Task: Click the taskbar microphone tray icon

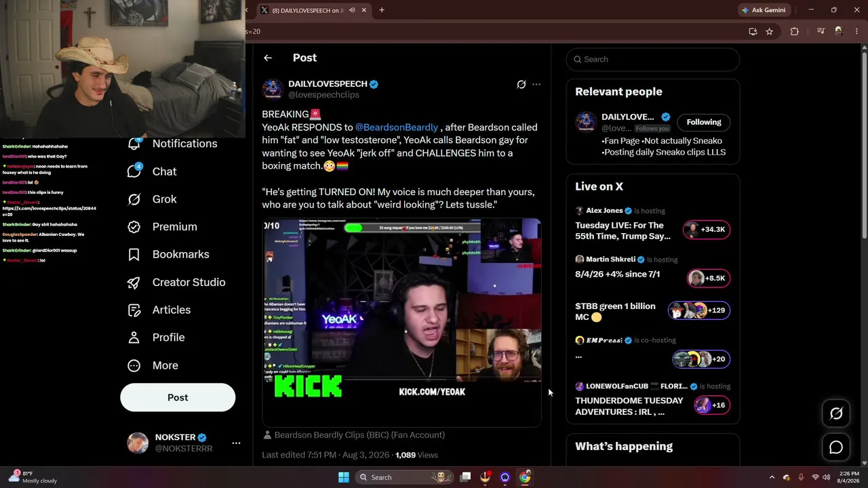Action: point(801,477)
